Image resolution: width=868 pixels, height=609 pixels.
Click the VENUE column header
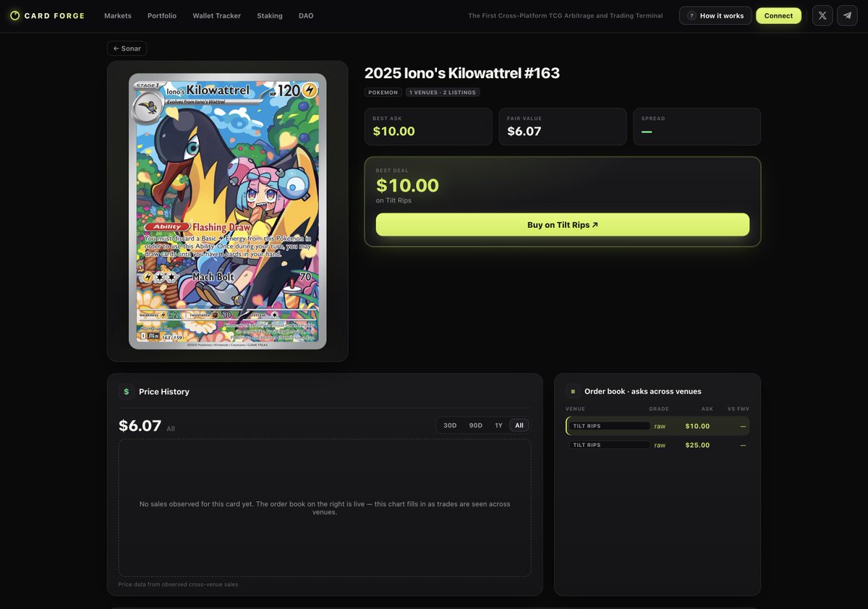575,409
